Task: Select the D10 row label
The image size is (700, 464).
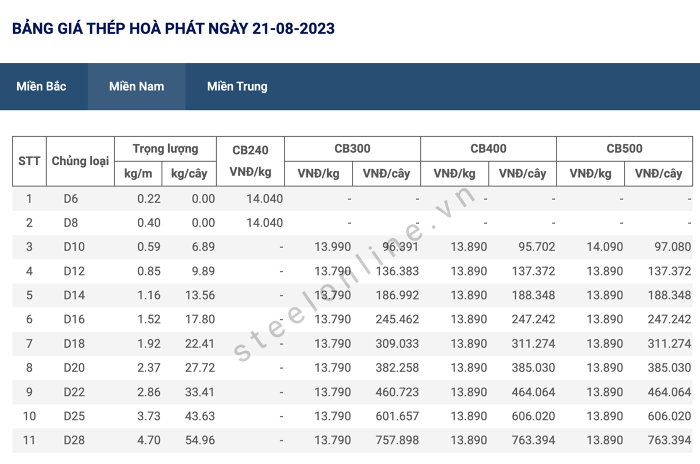Action: 74,247
